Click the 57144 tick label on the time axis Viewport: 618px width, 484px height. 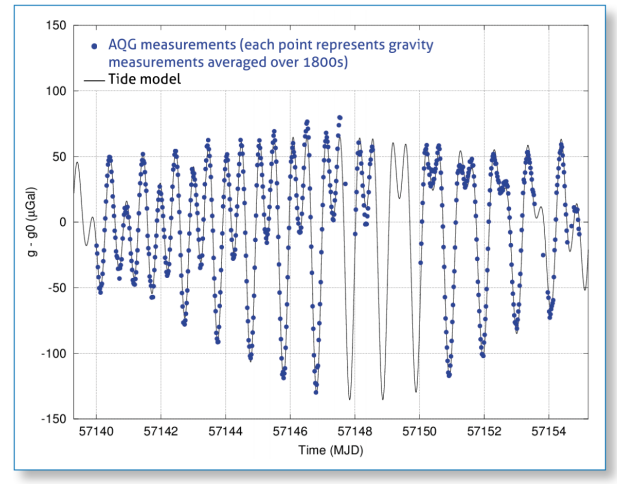click(x=226, y=432)
